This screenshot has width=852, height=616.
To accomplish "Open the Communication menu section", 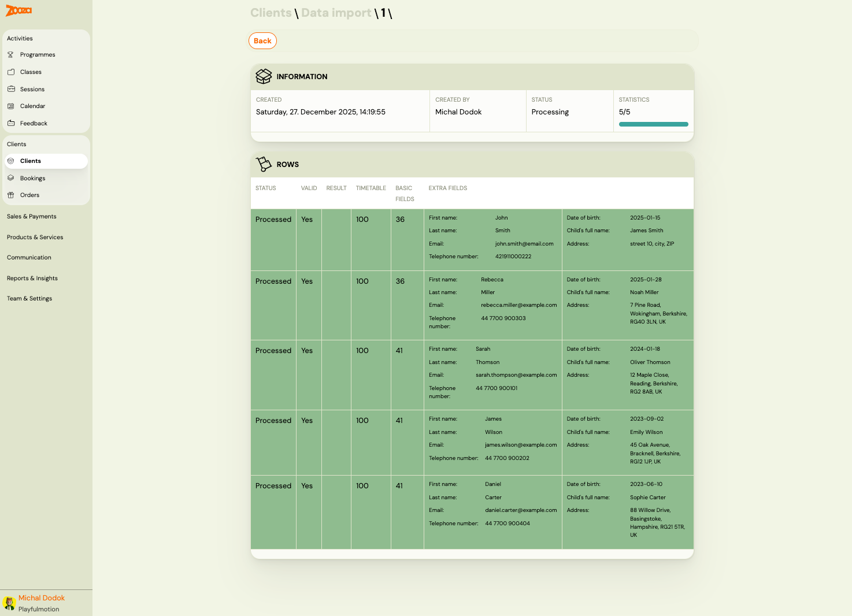I will pos(29,258).
